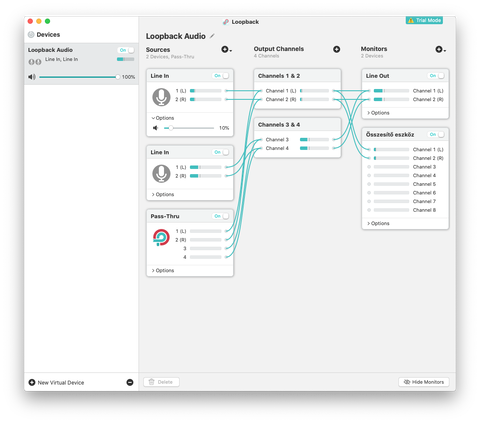480x423 pixels.
Task: Click Channel 8 in Összesítő eszköz monitor
Action: (424, 210)
